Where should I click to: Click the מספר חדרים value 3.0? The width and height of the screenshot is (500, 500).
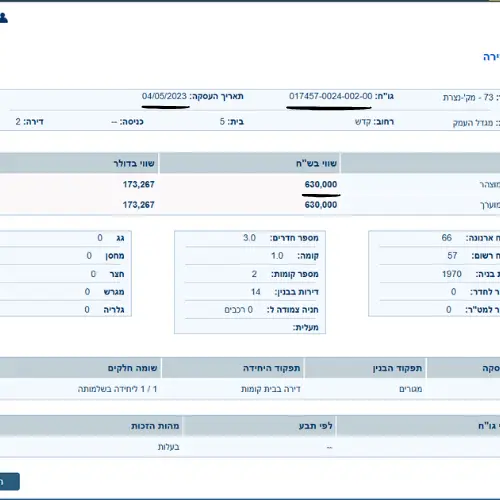249,238
